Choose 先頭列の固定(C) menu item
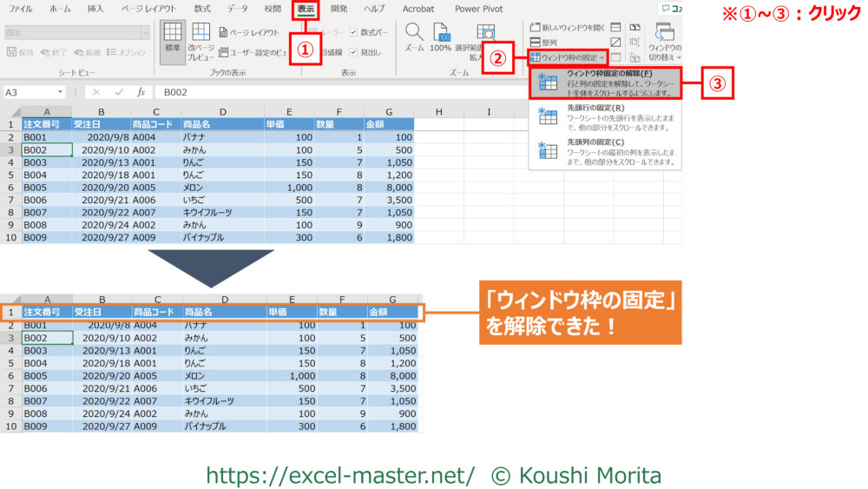Viewport: 868px width, 489px height. point(605,151)
